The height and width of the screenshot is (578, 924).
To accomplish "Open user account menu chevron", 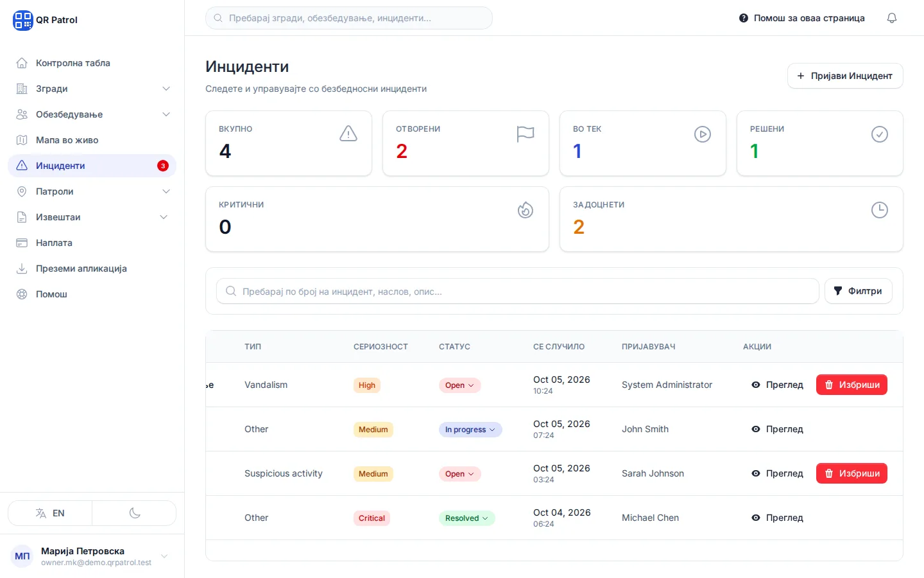I will pos(164,556).
